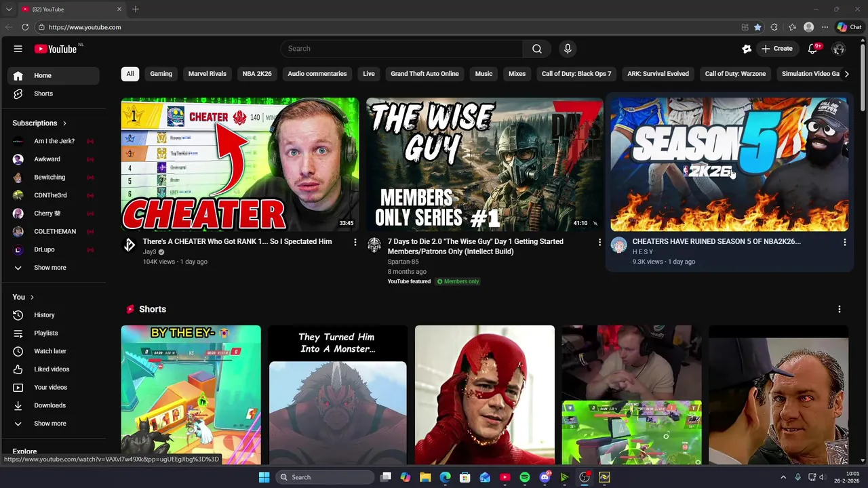The height and width of the screenshot is (488, 868).
Task: Click the YouTube logo
Action: pos(56,49)
